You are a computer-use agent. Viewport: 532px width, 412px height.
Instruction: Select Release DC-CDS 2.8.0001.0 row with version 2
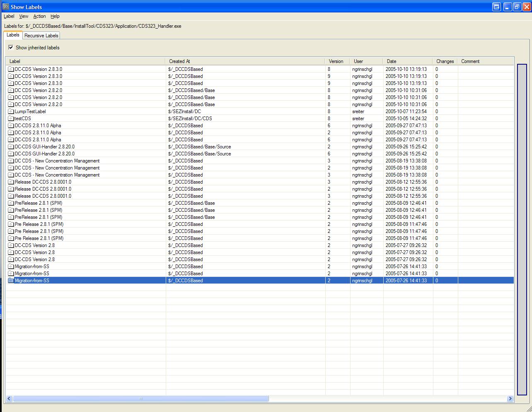(43, 189)
